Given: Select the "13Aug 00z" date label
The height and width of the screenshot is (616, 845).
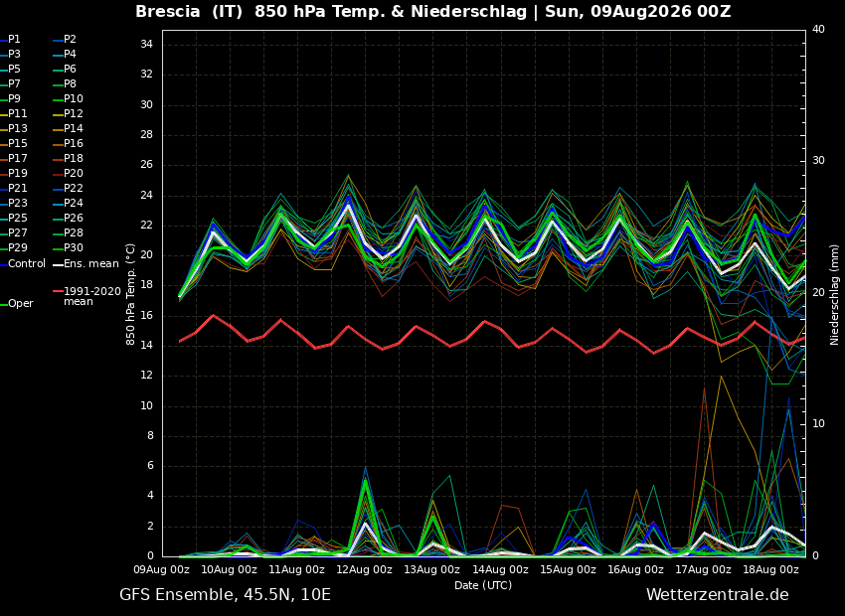Looking at the screenshot, I should pos(432,569).
